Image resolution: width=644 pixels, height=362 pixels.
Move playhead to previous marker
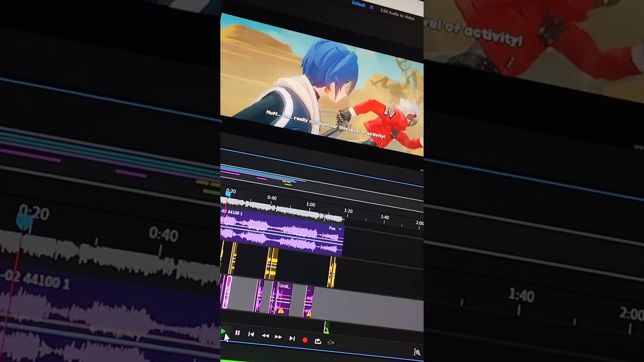(251, 334)
